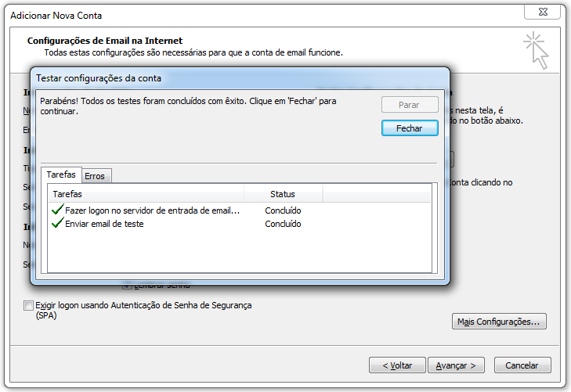Select the Tarefas tab
This screenshot has width=571, height=392.
[61, 174]
